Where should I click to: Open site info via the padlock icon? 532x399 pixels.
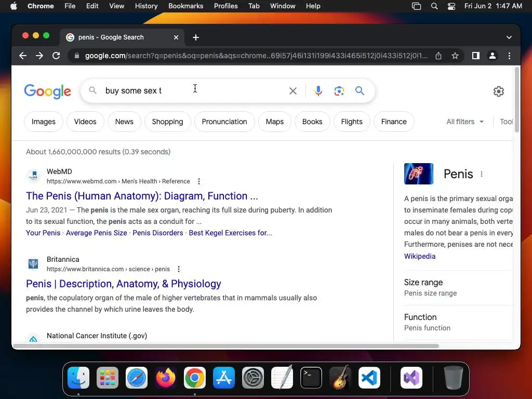77,56
